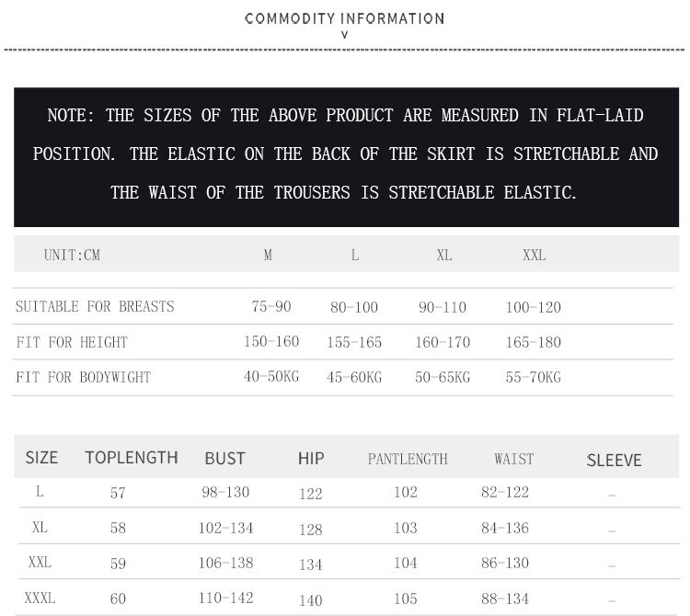This screenshot has width=690, height=616.
Task: Click the black flat-laid measurement note banner
Action: 345,155
